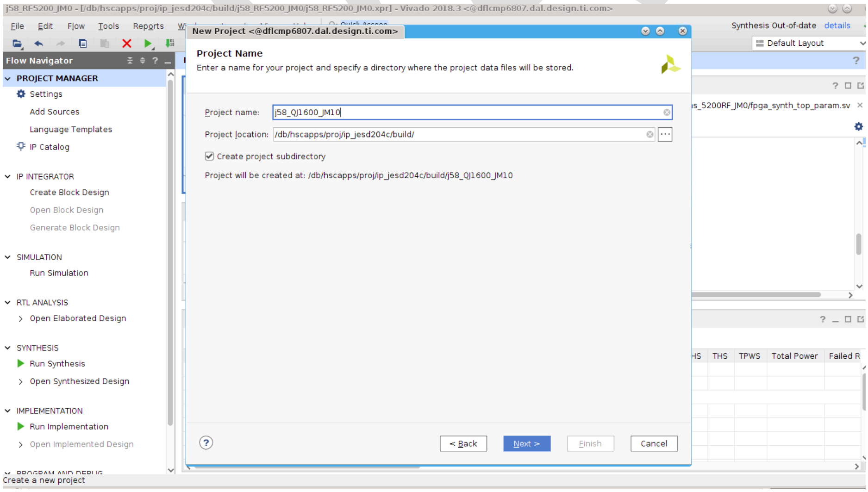Click the THS column header
Image resolution: width=868 pixels, height=492 pixels.
coord(720,356)
